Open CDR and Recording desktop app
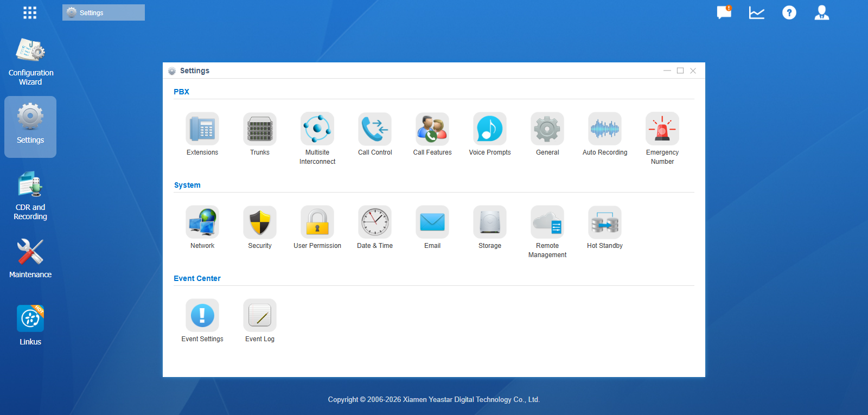Screen dimensions: 868x415 click(30, 195)
